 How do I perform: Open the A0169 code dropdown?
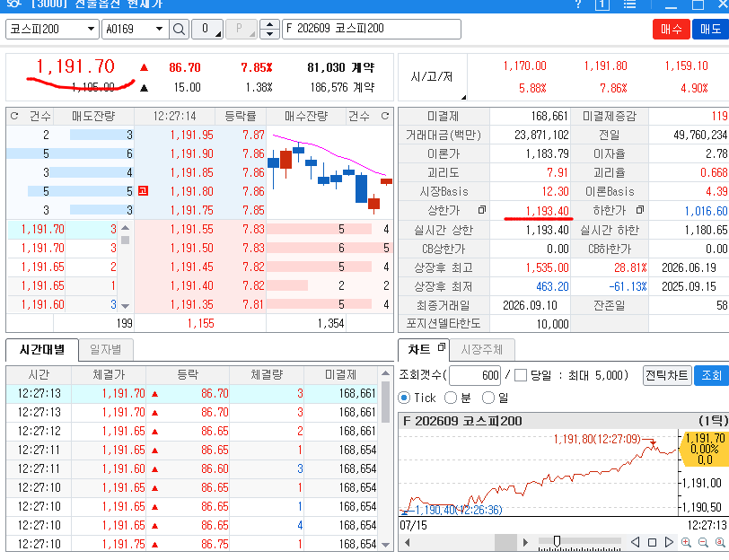tap(159, 29)
